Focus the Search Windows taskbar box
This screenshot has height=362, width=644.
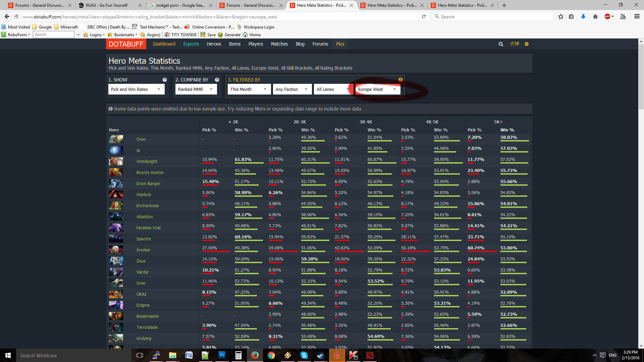pyautogui.click(x=74, y=355)
